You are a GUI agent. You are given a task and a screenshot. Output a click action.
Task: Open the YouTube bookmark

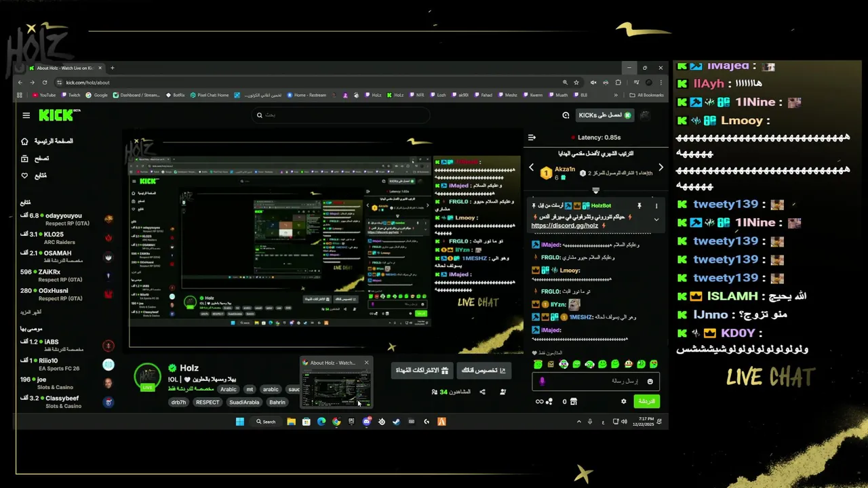point(44,95)
